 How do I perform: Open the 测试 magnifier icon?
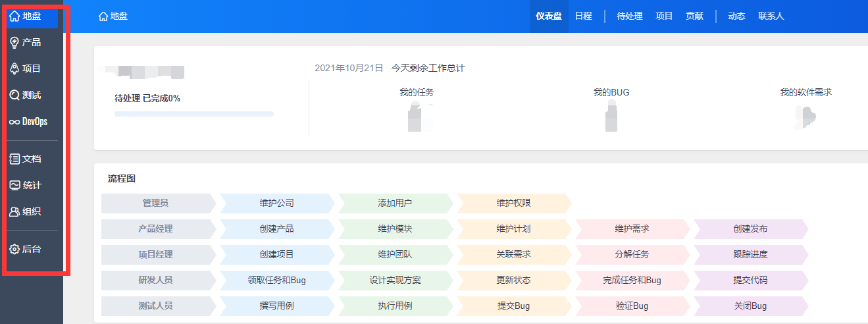(x=14, y=95)
